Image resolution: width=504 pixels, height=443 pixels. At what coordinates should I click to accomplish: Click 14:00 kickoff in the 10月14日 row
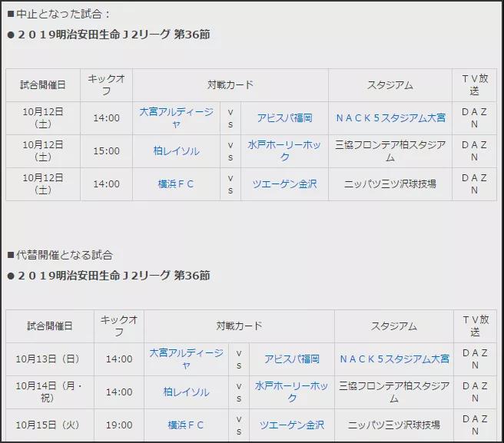click(119, 392)
